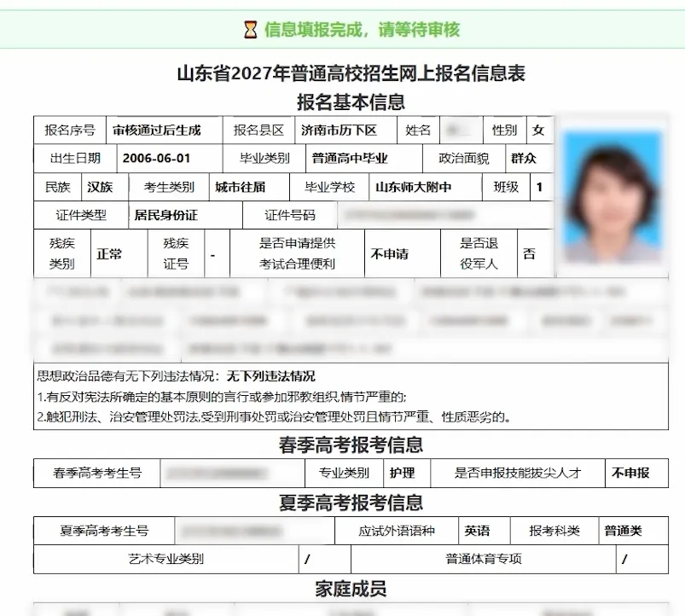Click the label 是否申请提供考试合理便利
This screenshot has height=616, width=685.
[x=297, y=253]
